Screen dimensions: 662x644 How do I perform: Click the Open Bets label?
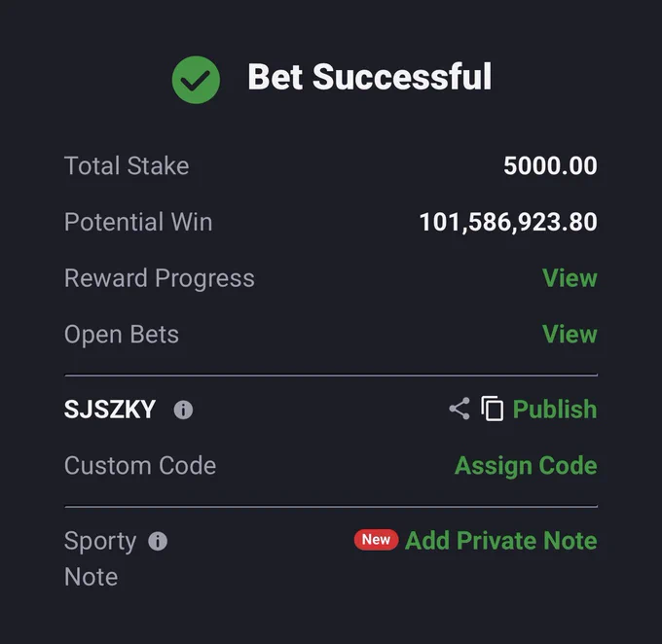point(122,335)
